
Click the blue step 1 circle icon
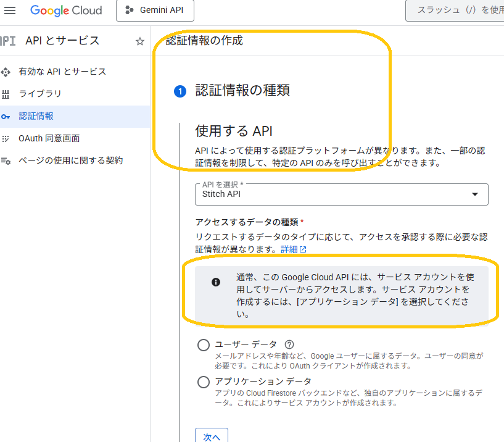(180, 91)
